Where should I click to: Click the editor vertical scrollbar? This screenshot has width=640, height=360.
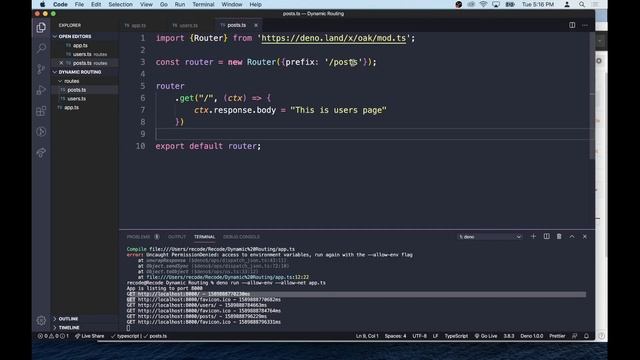592,96
